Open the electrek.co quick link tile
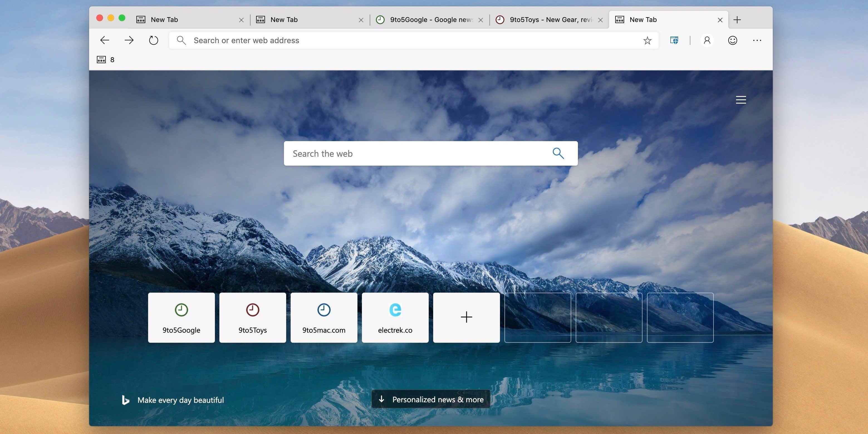 (395, 317)
